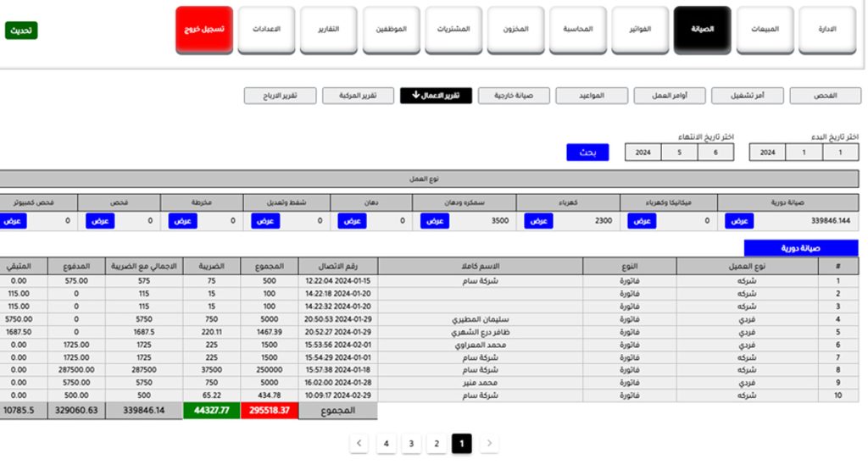The image size is (868, 470).
Task: Open the تقرير الارباح profit report tab
Action: (x=281, y=96)
